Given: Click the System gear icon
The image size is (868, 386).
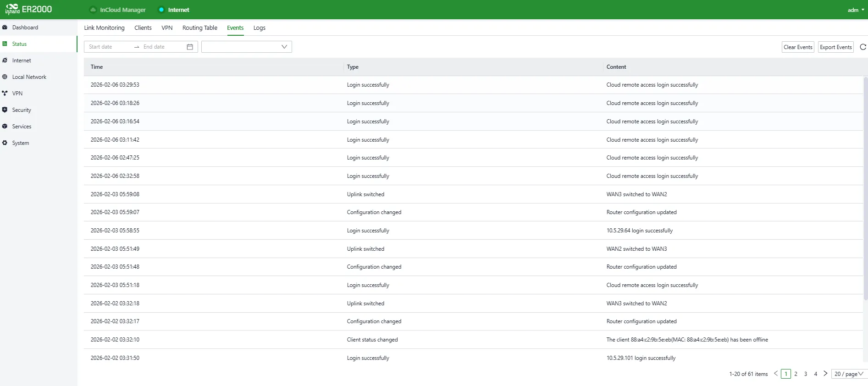Looking at the screenshot, I should coord(5,143).
